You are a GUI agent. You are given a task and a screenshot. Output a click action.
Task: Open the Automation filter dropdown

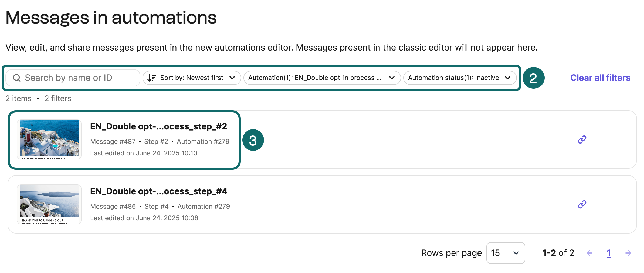321,78
